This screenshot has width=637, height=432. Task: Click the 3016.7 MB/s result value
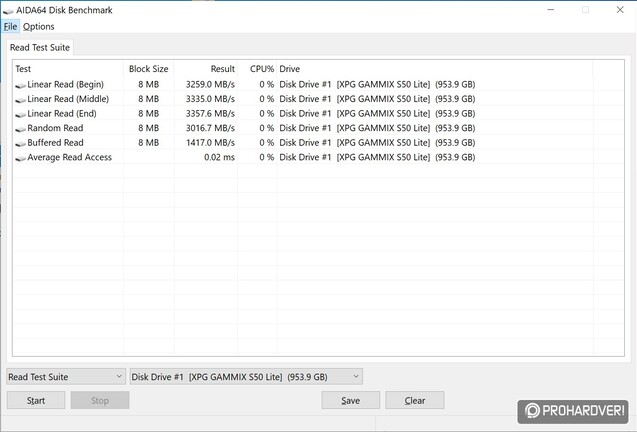tap(210, 128)
